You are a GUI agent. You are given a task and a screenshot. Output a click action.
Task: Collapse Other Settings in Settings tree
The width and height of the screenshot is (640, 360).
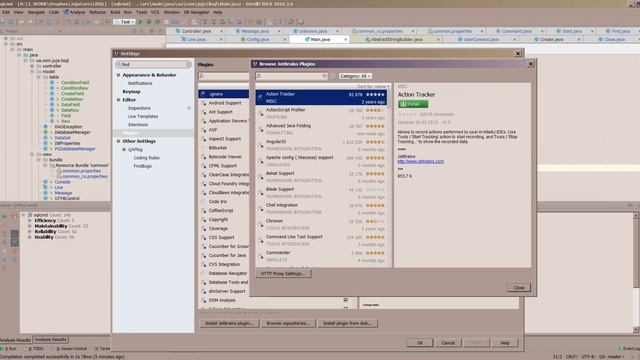118,141
